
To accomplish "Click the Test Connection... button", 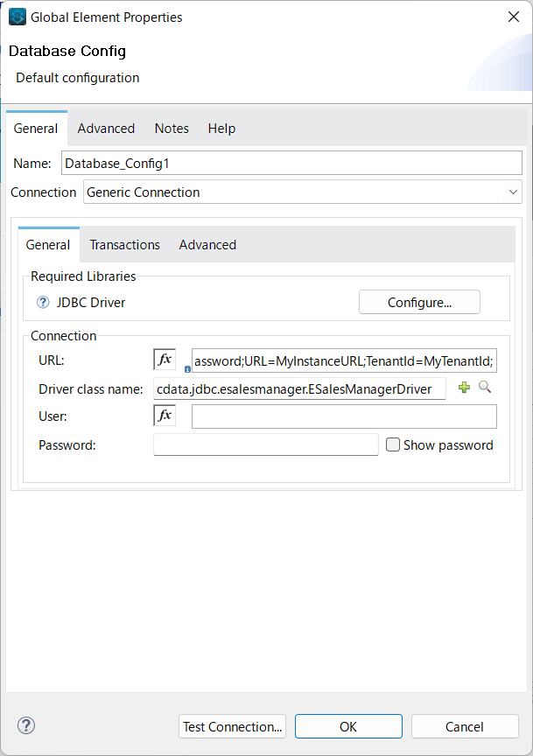I will [x=233, y=726].
